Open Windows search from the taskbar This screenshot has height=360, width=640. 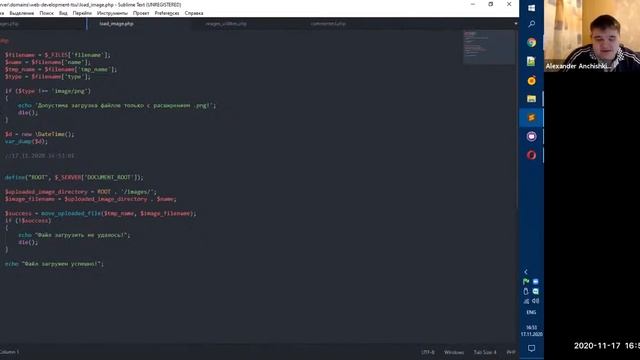coord(531,24)
